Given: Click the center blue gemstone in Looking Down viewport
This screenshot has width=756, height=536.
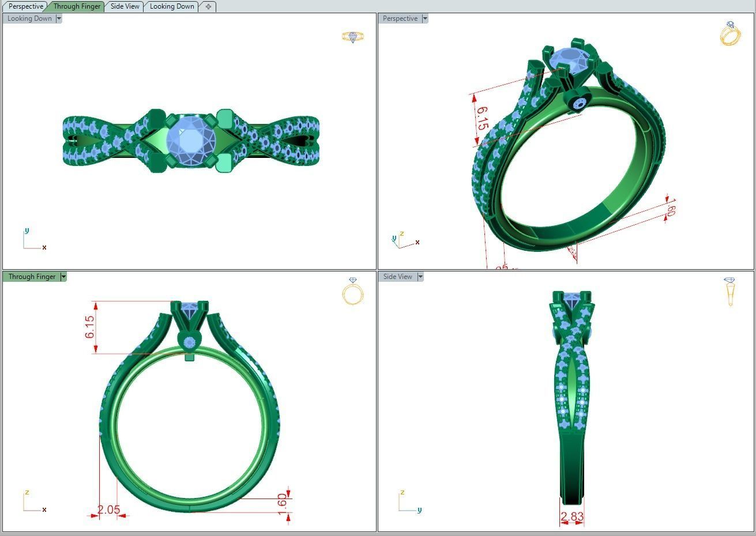Looking at the screenshot, I should click(191, 141).
